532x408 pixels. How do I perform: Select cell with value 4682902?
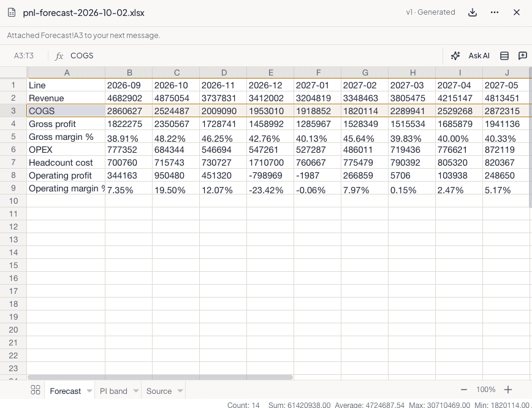[129, 98]
